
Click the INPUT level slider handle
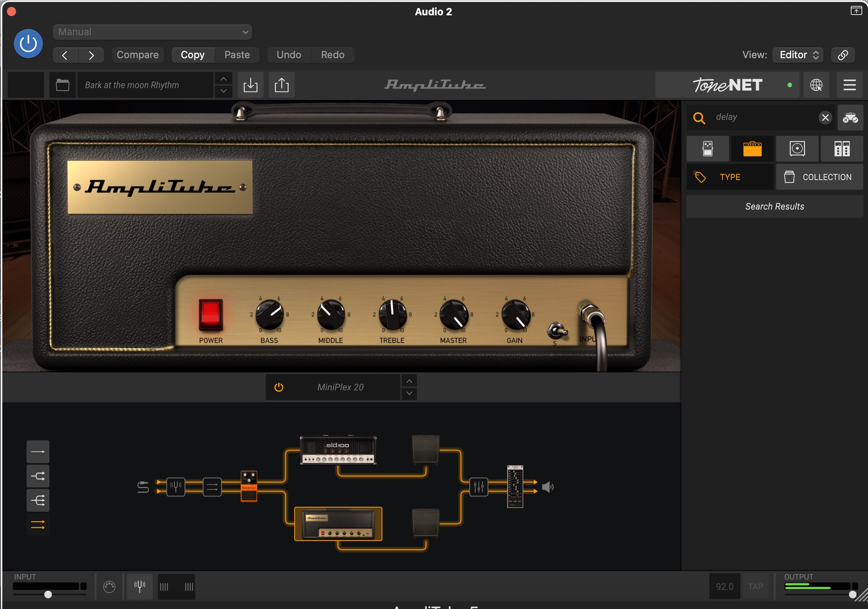[x=48, y=594]
